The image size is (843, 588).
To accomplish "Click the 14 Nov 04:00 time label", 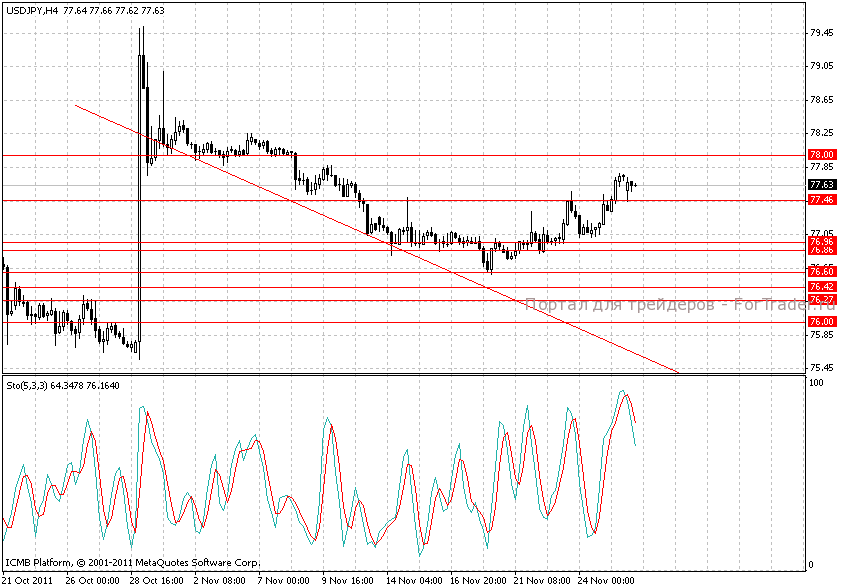I will 414,580.
